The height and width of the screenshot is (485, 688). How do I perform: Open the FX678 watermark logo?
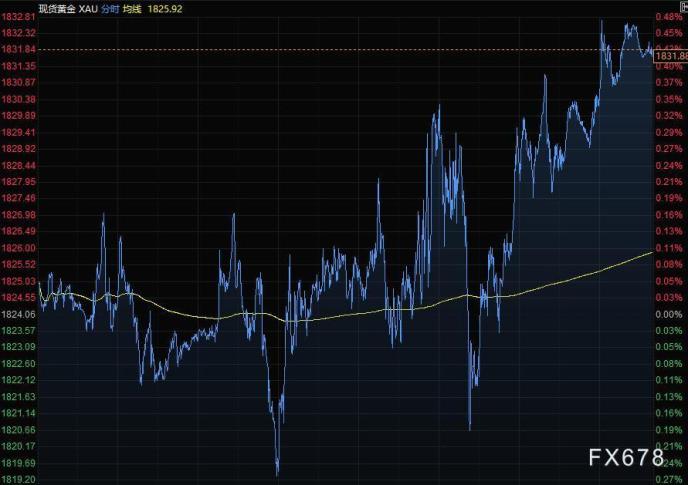(x=623, y=459)
